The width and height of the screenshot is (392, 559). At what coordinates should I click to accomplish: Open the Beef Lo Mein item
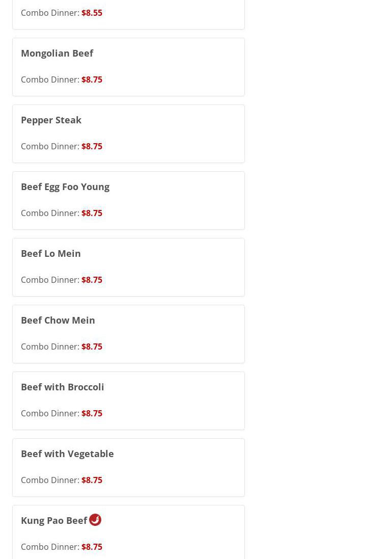(x=50, y=253)
